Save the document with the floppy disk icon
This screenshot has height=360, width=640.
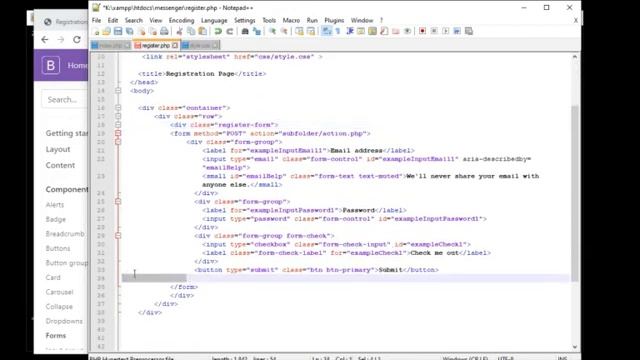[x=118, y=31]
